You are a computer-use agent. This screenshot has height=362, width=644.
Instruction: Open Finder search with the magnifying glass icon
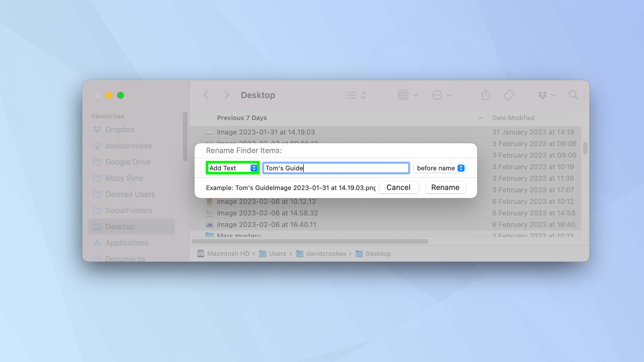pos(573,94)
